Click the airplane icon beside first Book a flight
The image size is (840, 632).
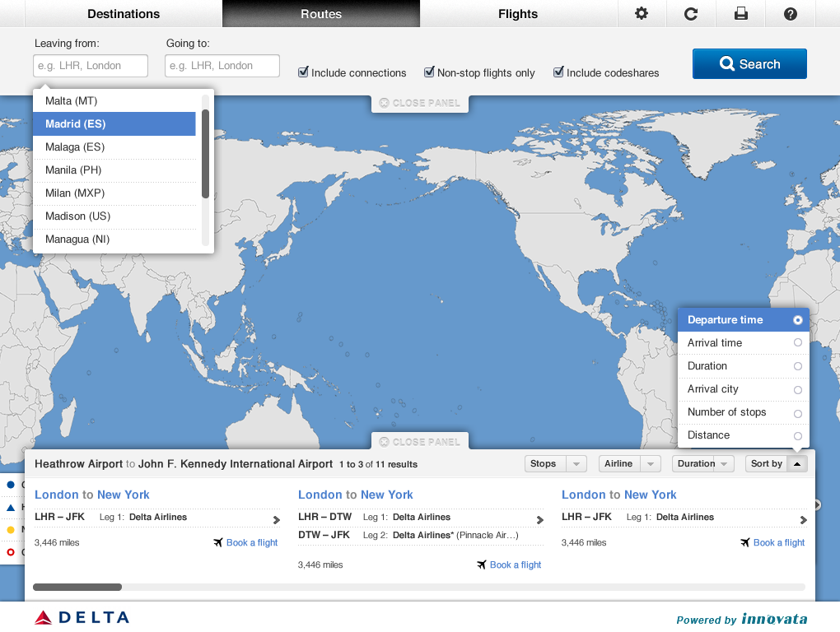pyautogui.click(x=218, y=542)
